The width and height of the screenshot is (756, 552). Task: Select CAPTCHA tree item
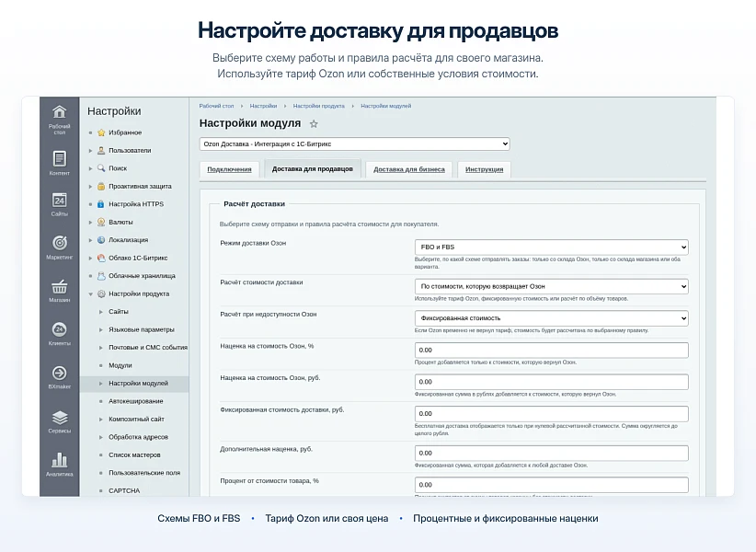point(124,490)
